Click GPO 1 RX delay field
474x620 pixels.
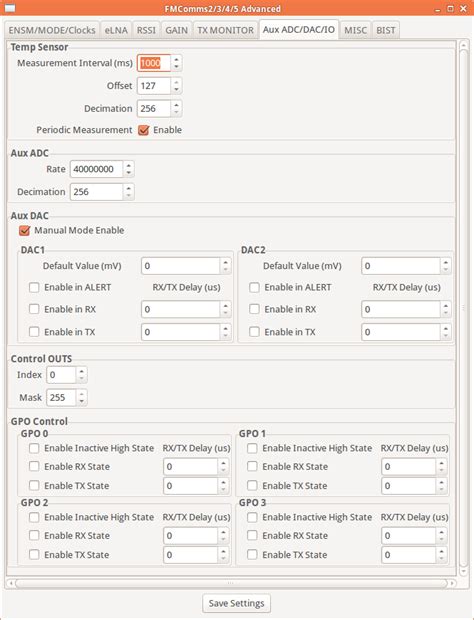tap(409, 467)
